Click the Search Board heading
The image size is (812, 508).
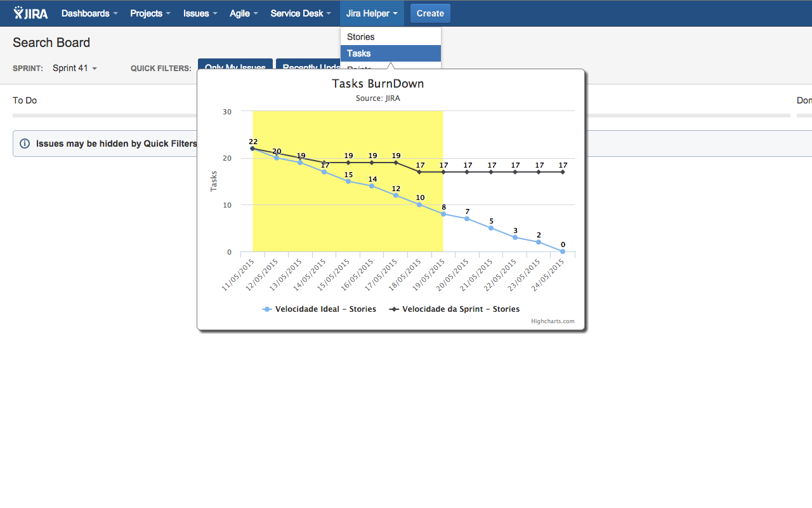51,43
